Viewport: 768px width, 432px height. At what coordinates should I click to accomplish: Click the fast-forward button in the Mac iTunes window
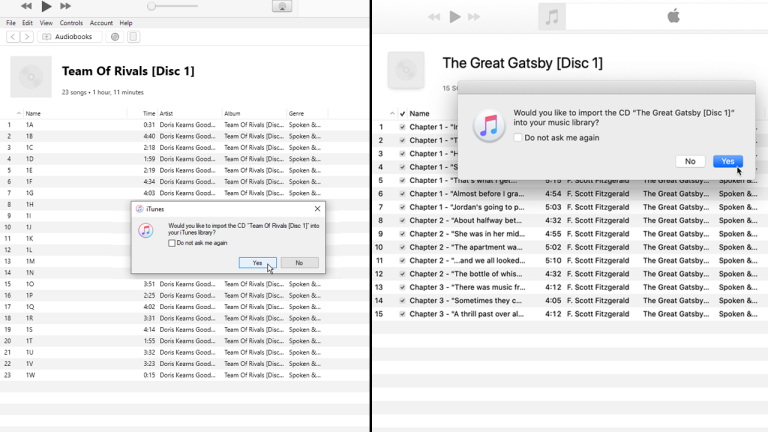[x=474, y=17]
